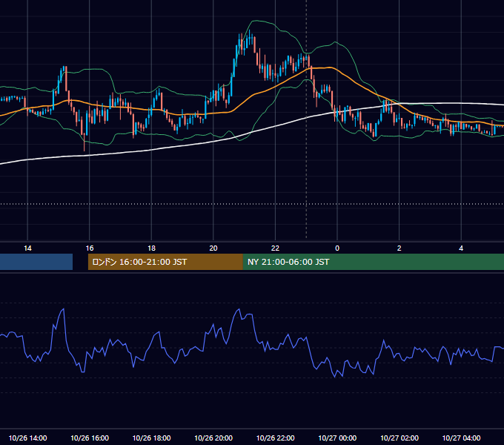This screenshot has height=445, width=504.
Task: Click the 10/27 02:00 date label
Action: (x=399, y=438)
